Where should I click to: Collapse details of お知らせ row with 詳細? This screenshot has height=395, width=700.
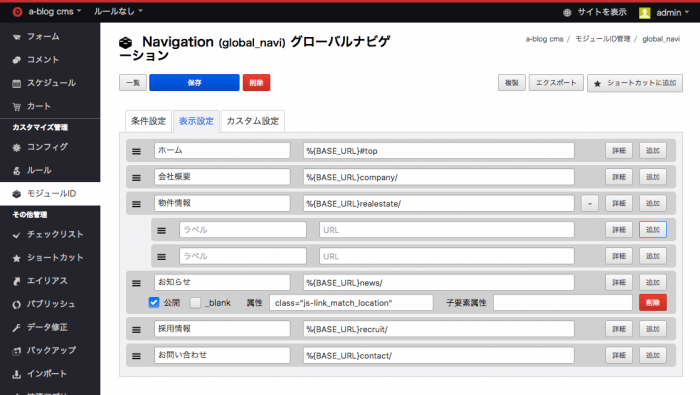619,282
